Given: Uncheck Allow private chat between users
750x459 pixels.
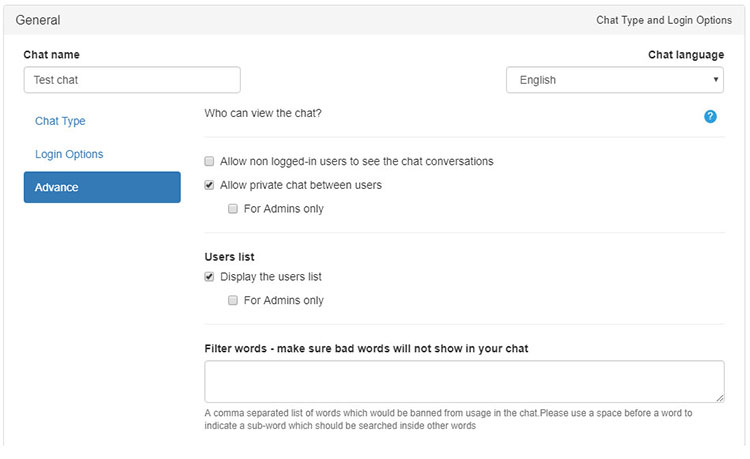Looking at the screenshot, I should point(210,185).
